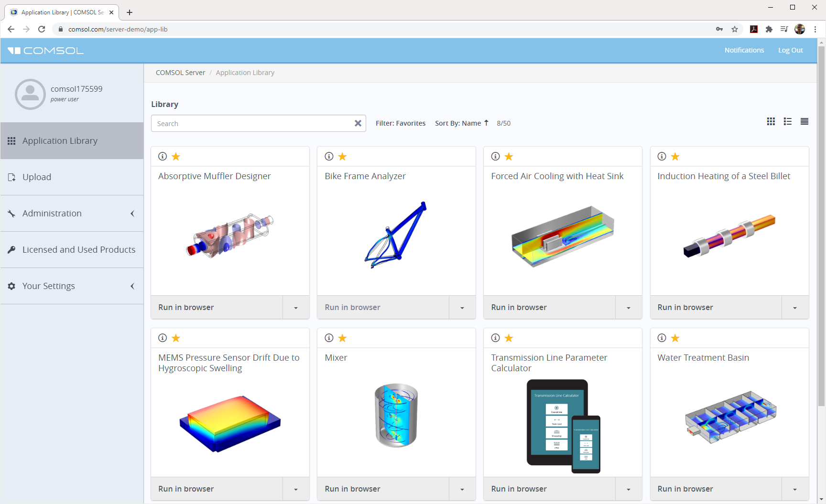Click the page vertical scrollbar

pos(822,226)
